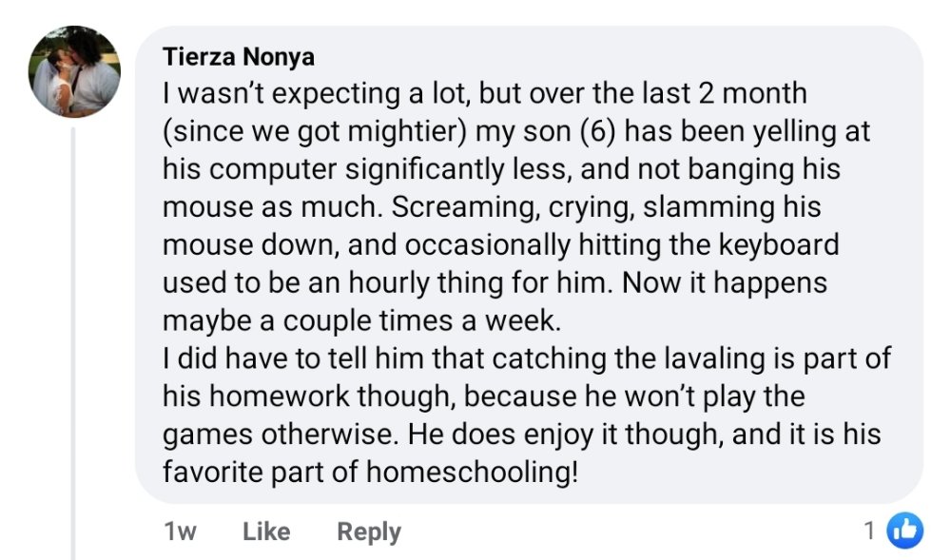
Task: Reply to Tierza Nonya's comment
Action: tap(369, 532)
